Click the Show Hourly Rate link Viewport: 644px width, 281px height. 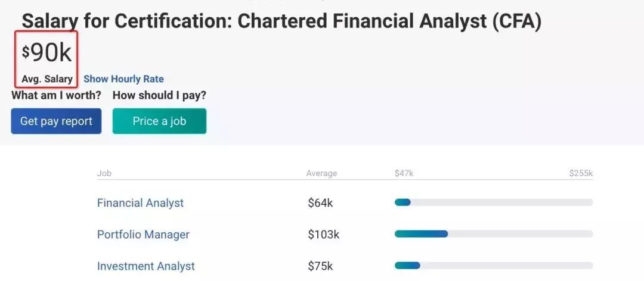(123, 79)
